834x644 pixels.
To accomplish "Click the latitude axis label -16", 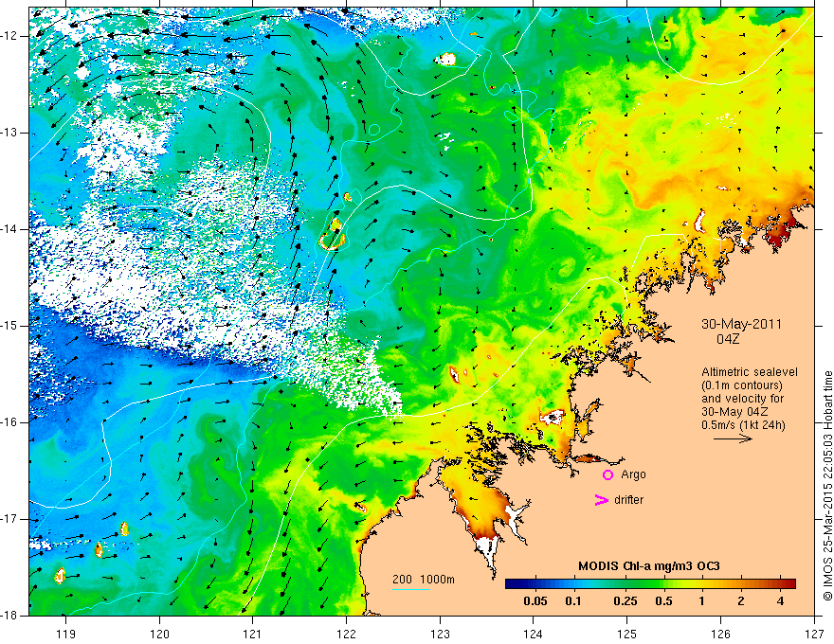I will click(10, 422).
